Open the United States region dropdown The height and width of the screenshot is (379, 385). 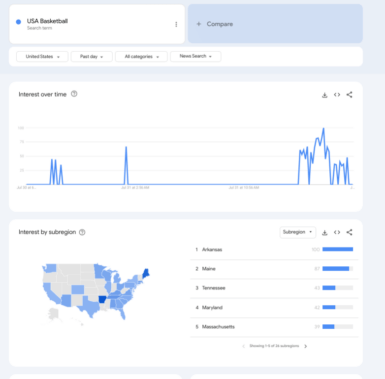(x=42, y=57)
